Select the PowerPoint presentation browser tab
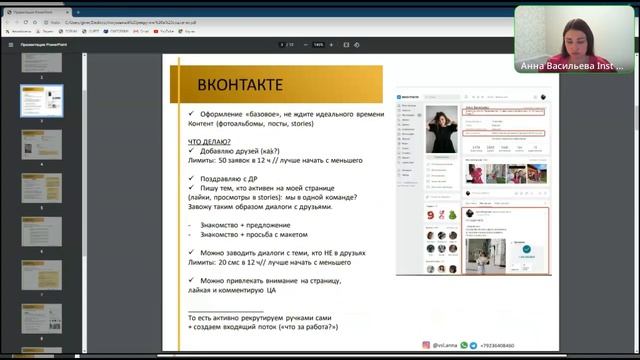The image size is (640, 360). [x=38, y=12]
